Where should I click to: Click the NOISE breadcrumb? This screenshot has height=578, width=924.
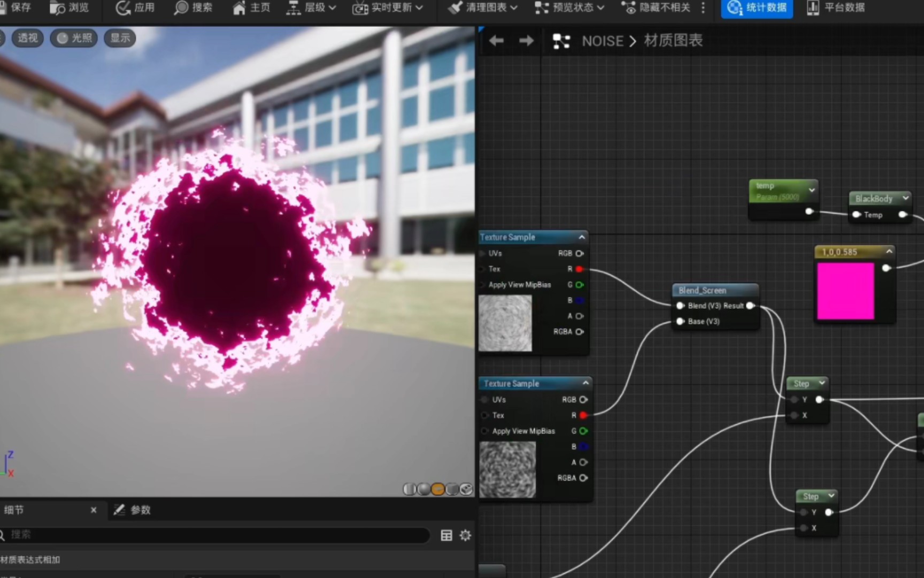[x=603, y=41]
